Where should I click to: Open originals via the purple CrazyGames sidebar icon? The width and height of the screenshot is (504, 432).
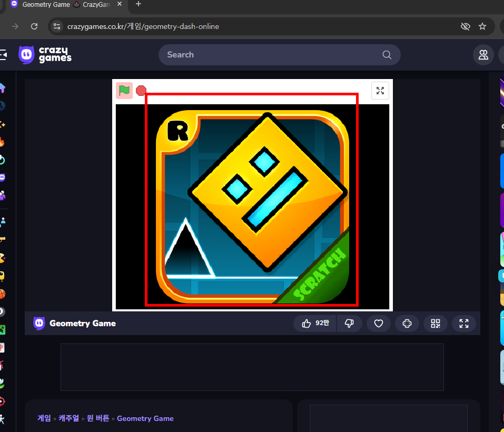2,178
